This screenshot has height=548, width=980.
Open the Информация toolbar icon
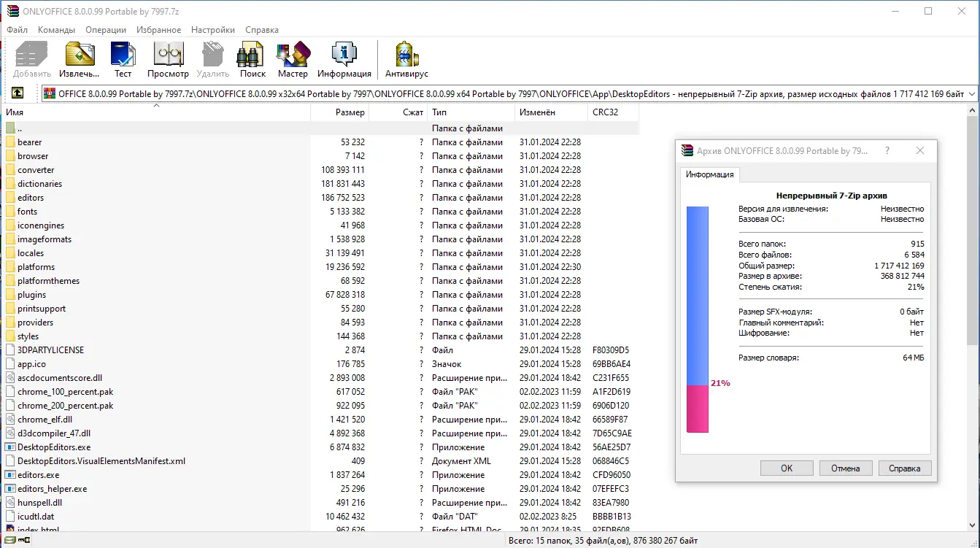(344, 55)
